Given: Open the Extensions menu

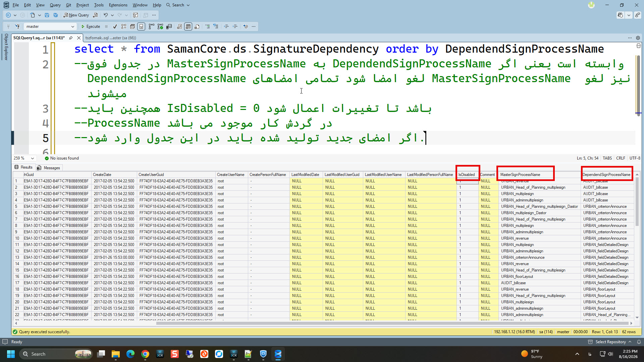Looking at the screenshot, I should click(x=118, y=5).
